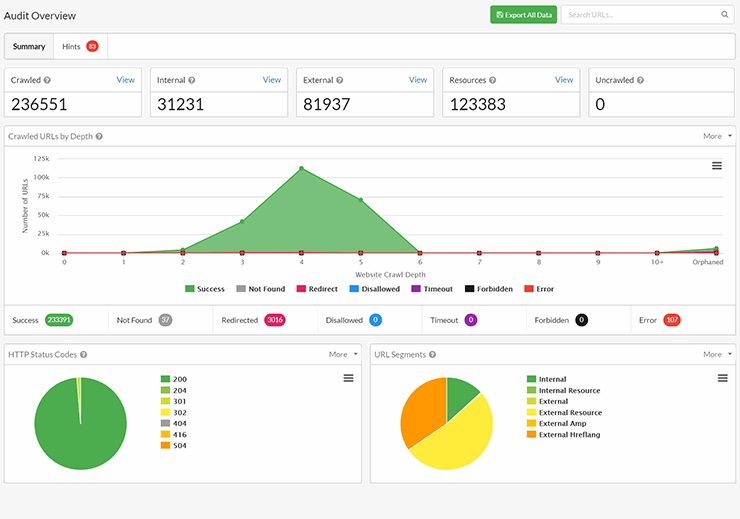Open HTTP Status Codes chart hamburger menu
Viewport: 740px width, 519px height.
(x=348, y=378)
